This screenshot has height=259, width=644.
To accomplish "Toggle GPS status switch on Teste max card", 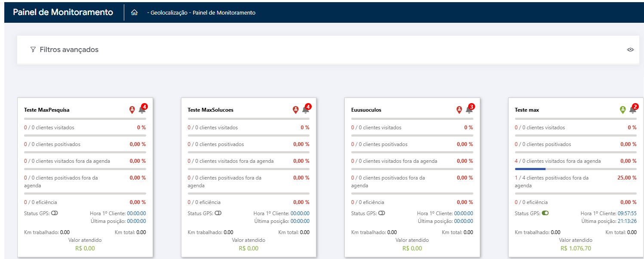I will coord(545,213).
